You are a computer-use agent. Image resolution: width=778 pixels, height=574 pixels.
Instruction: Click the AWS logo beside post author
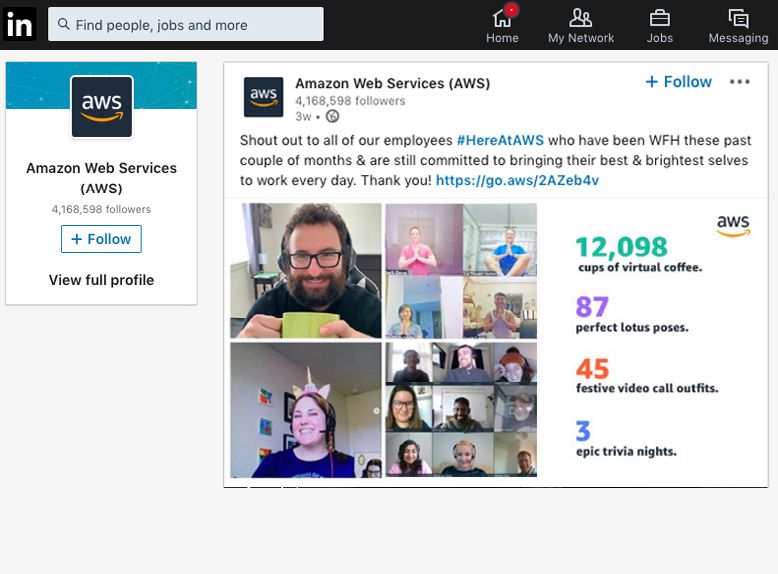[x=264, y=97]
